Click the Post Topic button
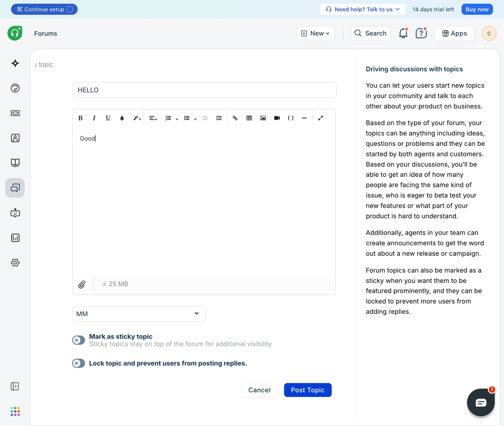504x426 pixels. tap(308, 390)
